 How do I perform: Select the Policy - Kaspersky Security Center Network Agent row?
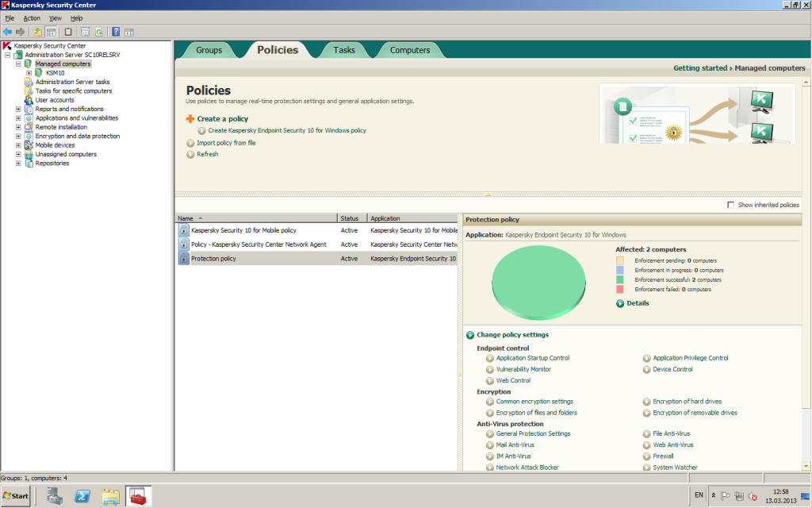click(x=317, y=244)
